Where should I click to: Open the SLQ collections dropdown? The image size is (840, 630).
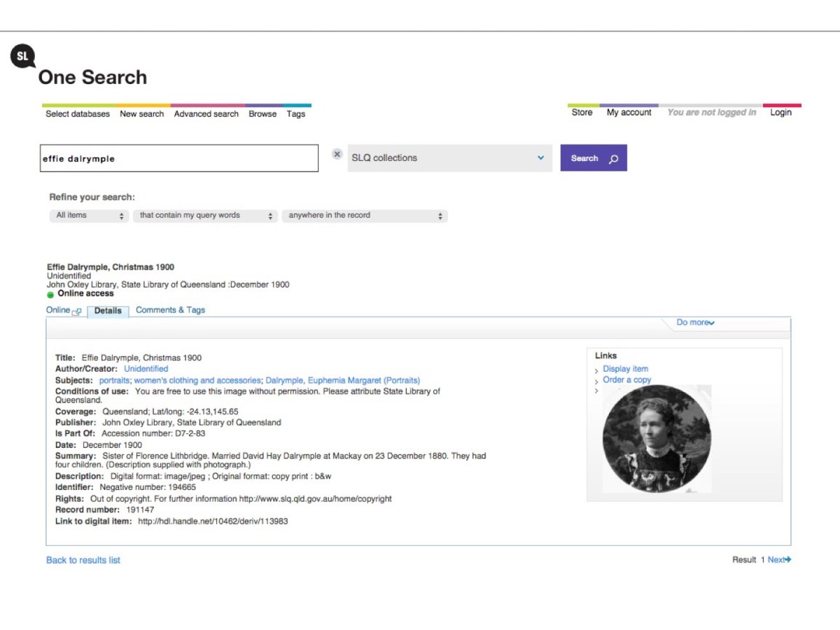[x=449, y=158]
